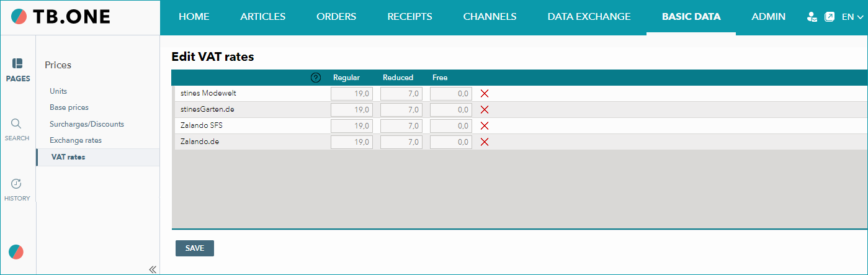Open Exchange rates page
Viewport: 868px width, 275px height.
click(76, 140)
